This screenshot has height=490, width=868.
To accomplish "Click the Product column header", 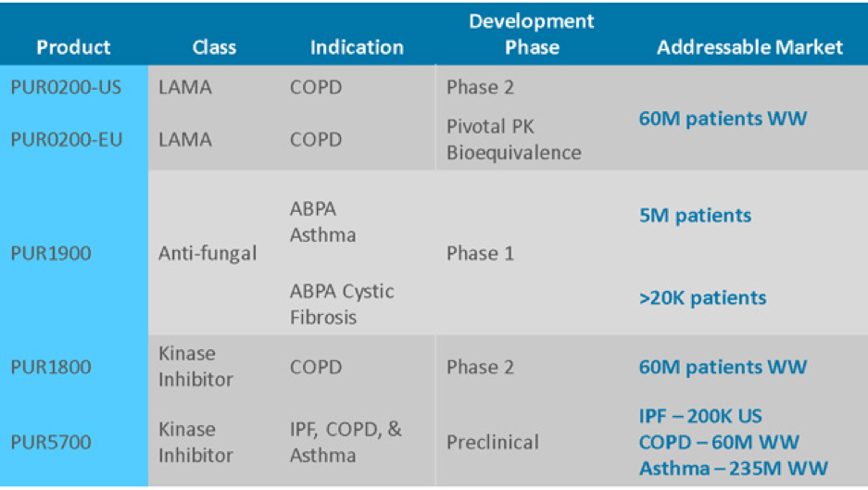I will coord(73,47).
